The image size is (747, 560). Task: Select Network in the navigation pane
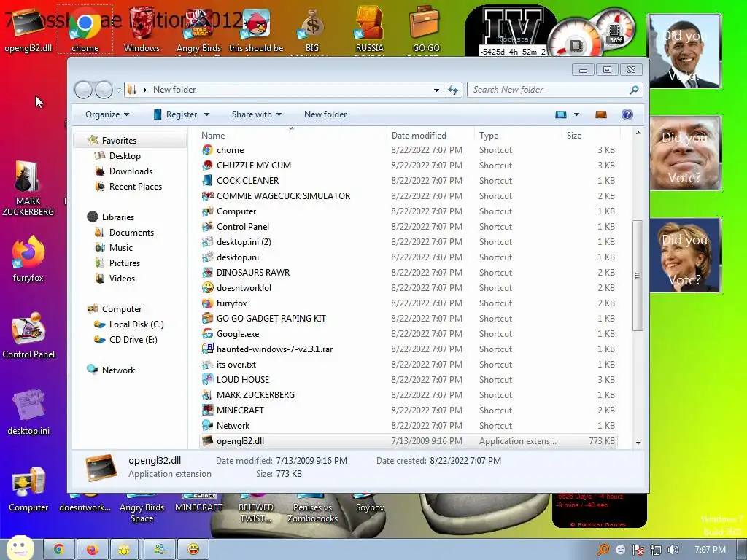[118, 370]
